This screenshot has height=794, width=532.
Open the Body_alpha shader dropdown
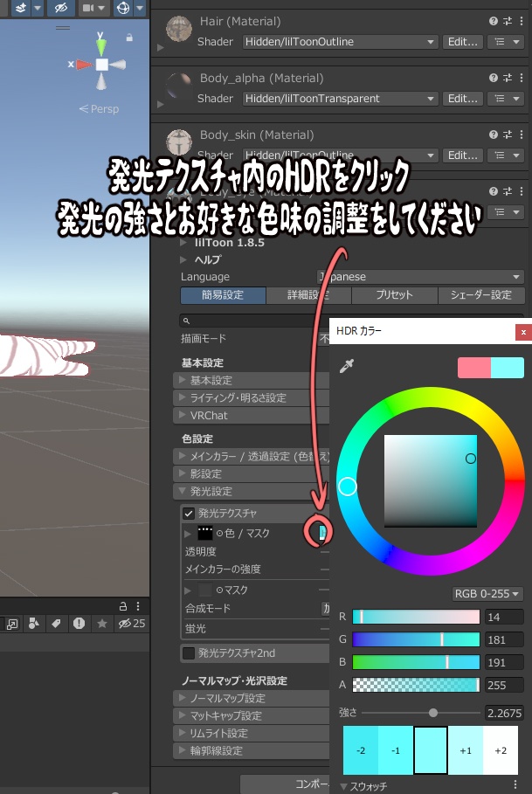pos(340,98)
